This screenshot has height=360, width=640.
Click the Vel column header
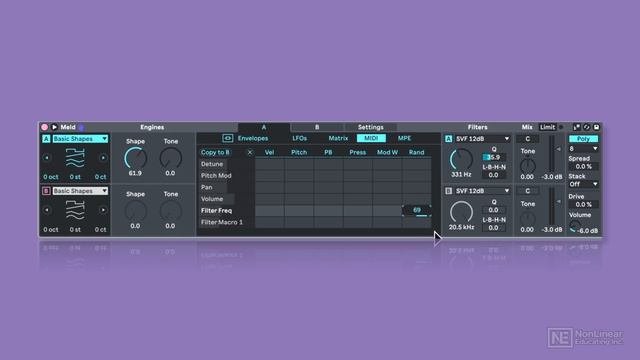(269, 152)
